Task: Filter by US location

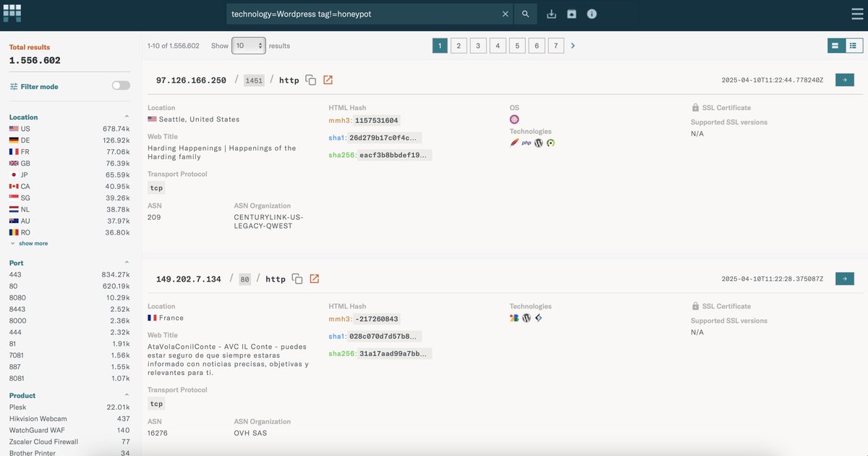Action: click(69, 129)
